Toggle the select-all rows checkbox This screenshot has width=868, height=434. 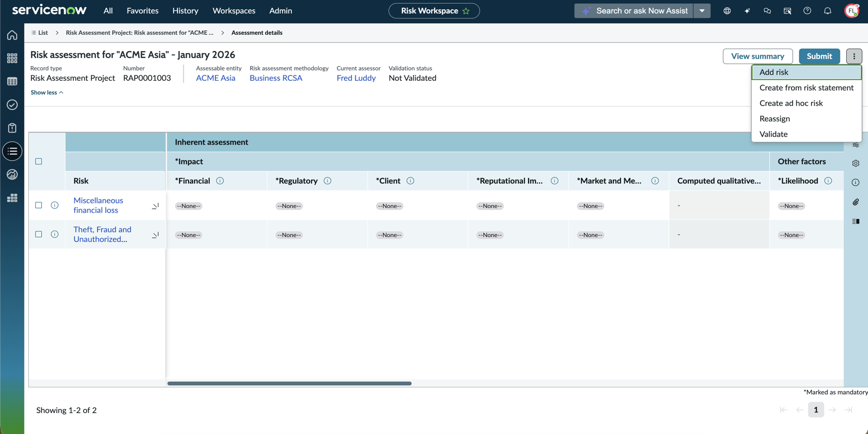point(39,161)
